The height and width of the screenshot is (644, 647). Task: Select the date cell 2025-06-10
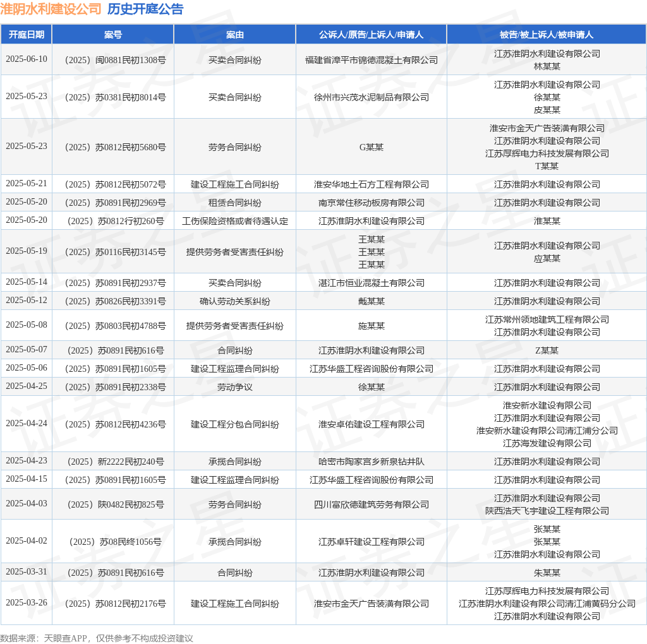(x=27, y=59)
